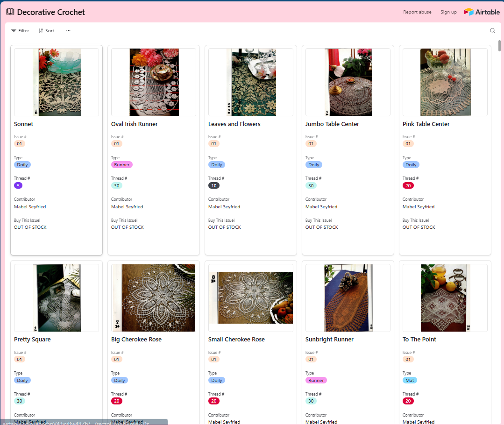Click the thread 20 tag on Big Cherokee Rose
The width and height of the screenshot is (504, 425).
[116, 401]
